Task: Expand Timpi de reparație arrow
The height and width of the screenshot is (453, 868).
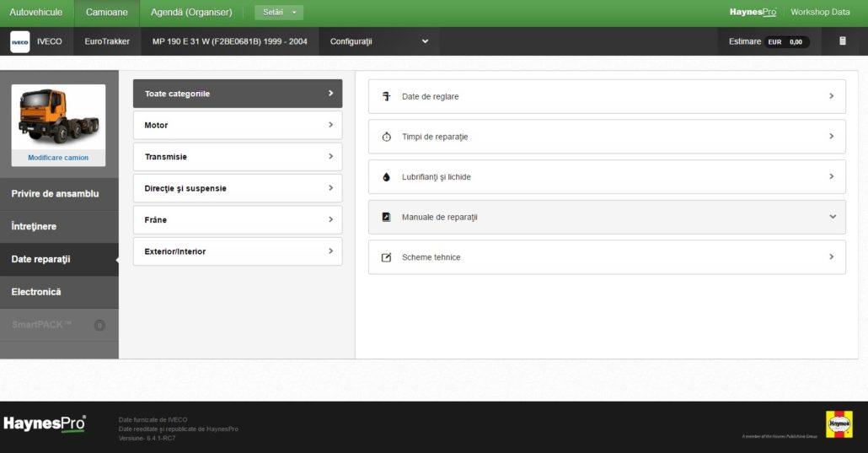Action: (x=832, y=137)
